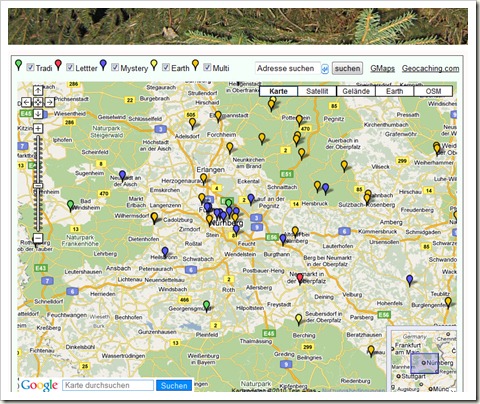Click the blue marker north of Hersbruck

pyautogui.click(x=326, y=189)
